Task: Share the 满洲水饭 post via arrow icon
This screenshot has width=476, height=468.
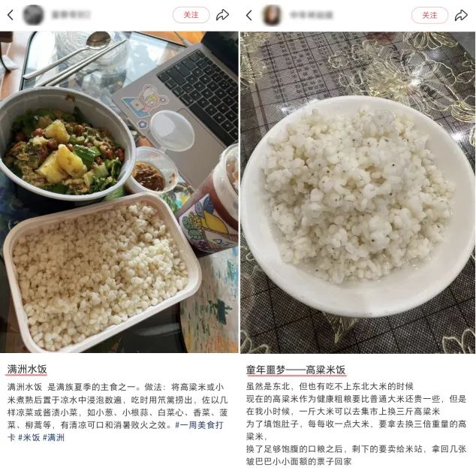Action: pos(222,15)
